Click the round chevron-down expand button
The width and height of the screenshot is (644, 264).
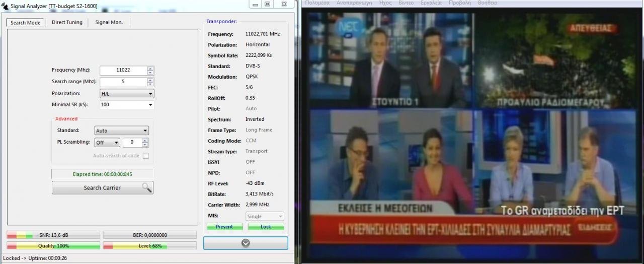click(246, 243)
